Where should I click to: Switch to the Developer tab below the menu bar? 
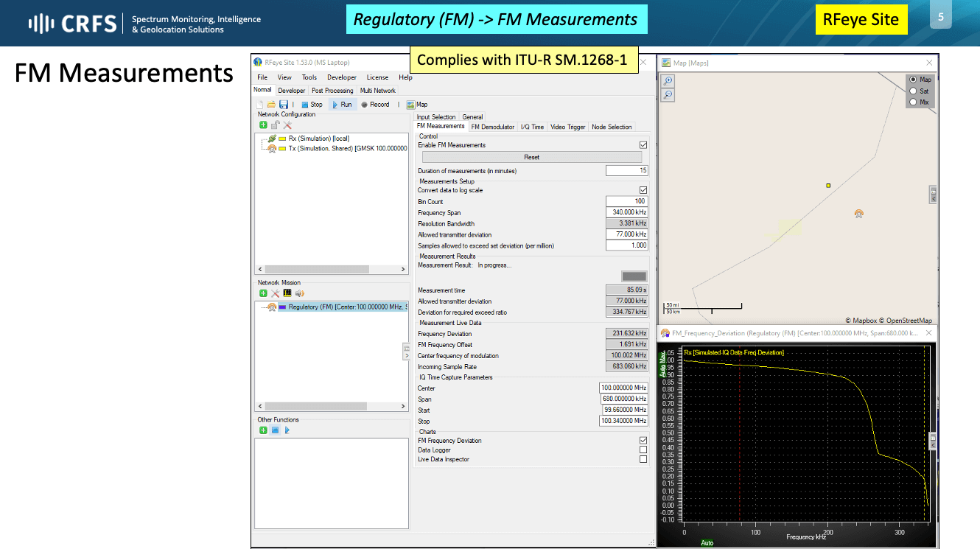tap(292, 91)
